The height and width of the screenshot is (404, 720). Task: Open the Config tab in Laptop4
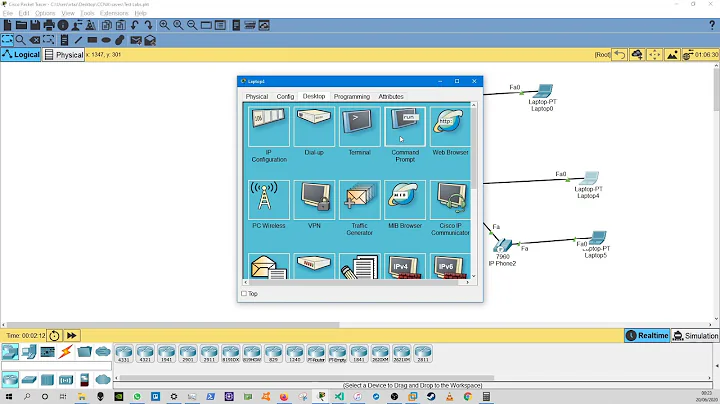pyautogui.click(x=285, y=96)
